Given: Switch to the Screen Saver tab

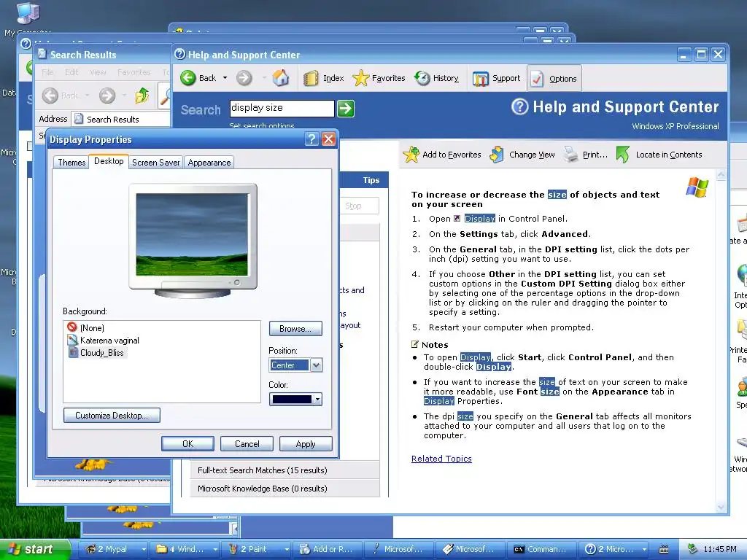Looking at the screenshot, I should pos(156,163).
